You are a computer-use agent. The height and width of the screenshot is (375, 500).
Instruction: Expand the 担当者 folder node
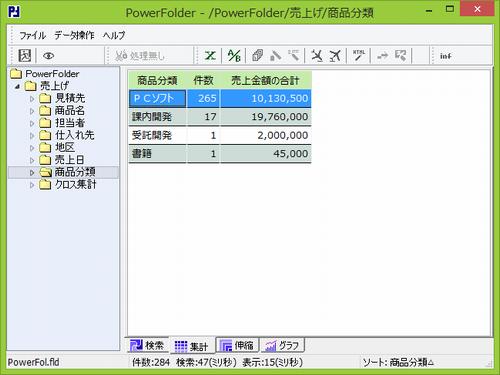click(32, 123)
